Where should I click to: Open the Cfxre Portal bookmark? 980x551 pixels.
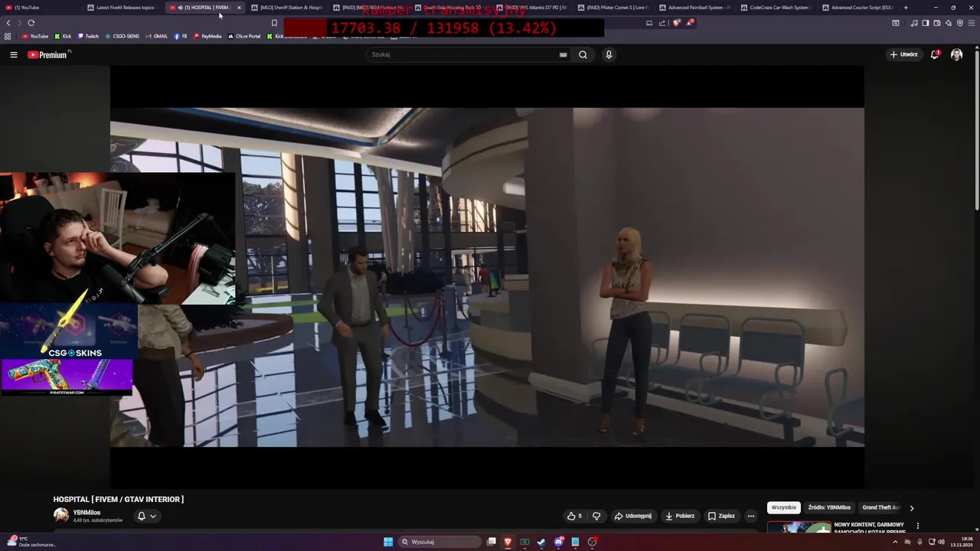[244, 36]
